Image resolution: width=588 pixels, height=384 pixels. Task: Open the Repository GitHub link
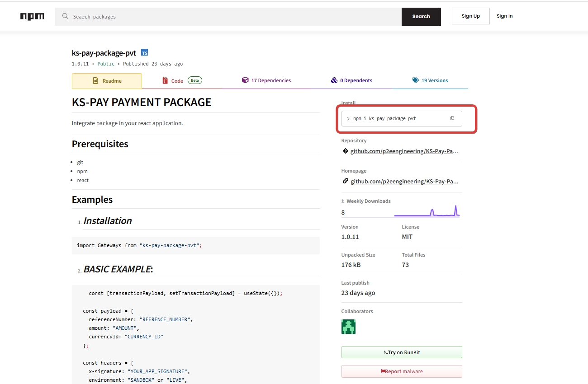click(404, 151)
